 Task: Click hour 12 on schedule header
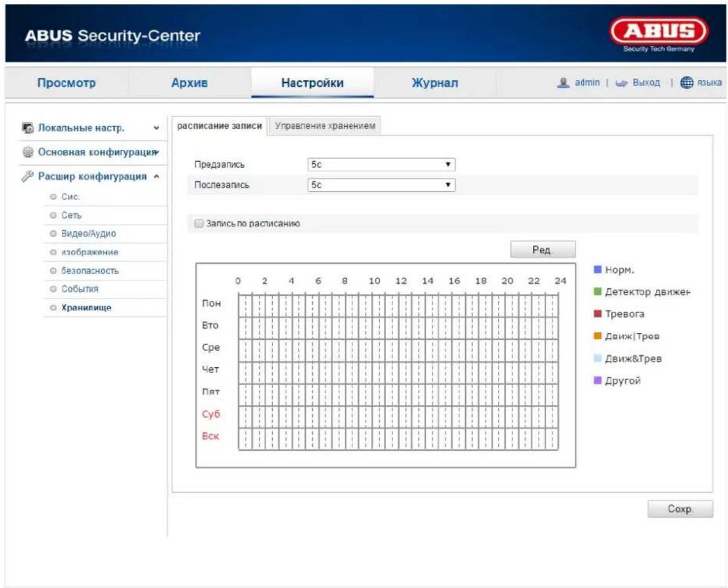tap(401, 281)
